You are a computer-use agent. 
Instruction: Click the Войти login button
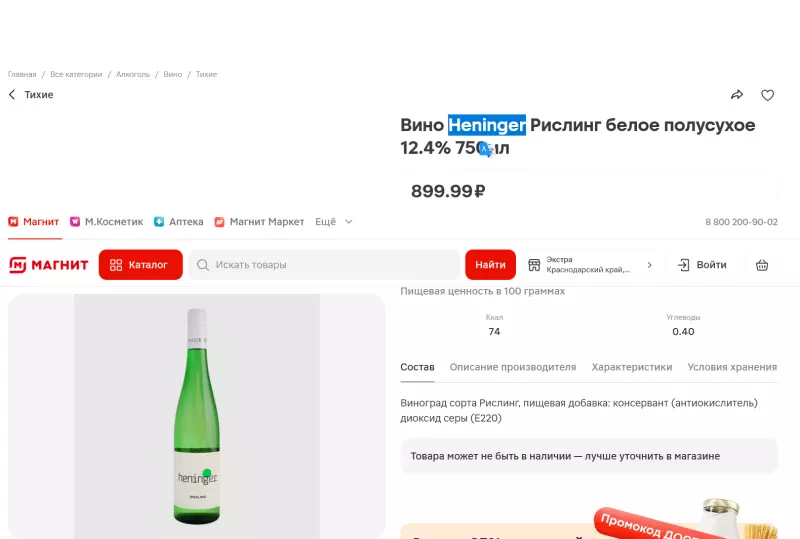[x=702, y=265]
